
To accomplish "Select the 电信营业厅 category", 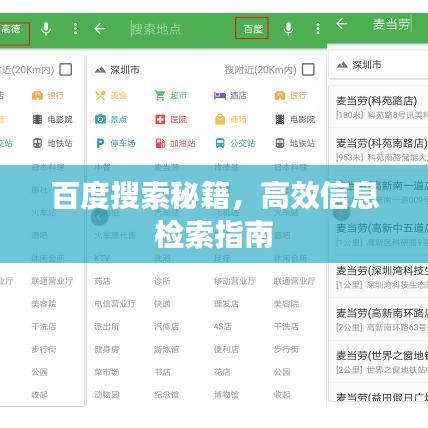I will 115,304.
